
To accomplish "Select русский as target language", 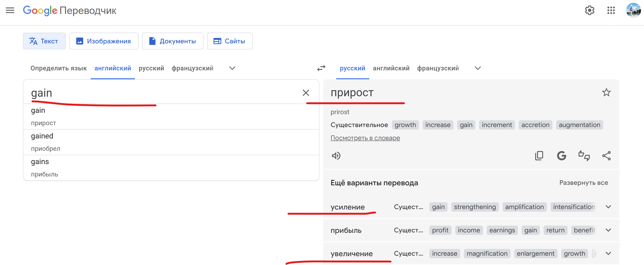I will [353, 68].
